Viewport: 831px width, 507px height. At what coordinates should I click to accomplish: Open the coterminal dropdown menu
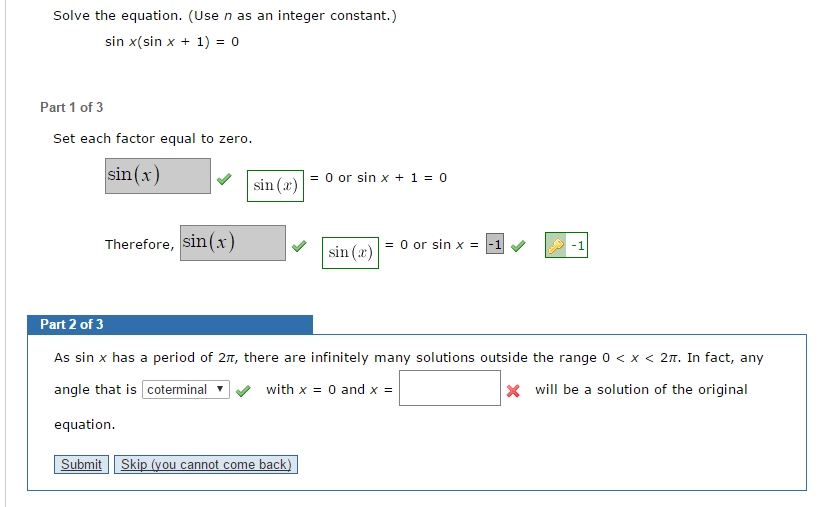[x=186, y=390]
